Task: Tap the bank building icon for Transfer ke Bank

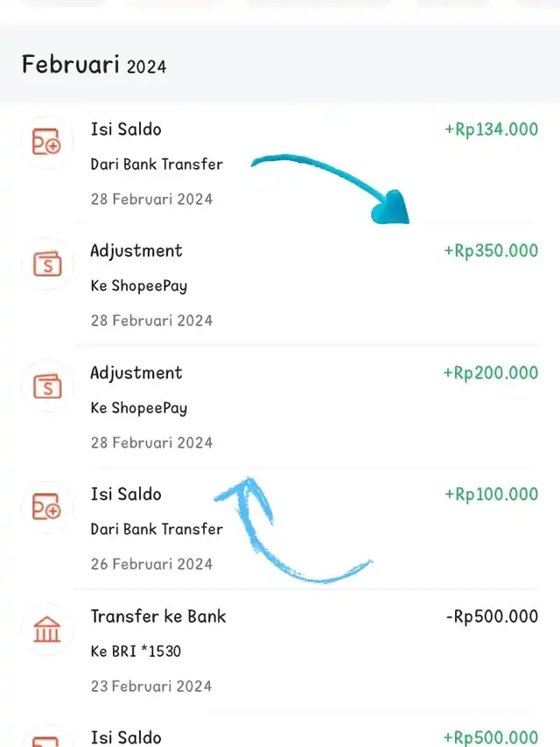Action: tap(47, 629)
